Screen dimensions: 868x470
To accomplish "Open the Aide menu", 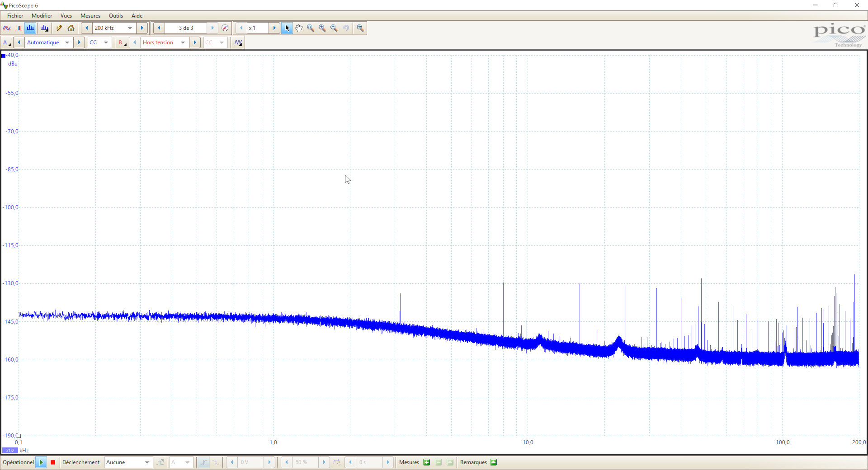I will pos(137,16).
